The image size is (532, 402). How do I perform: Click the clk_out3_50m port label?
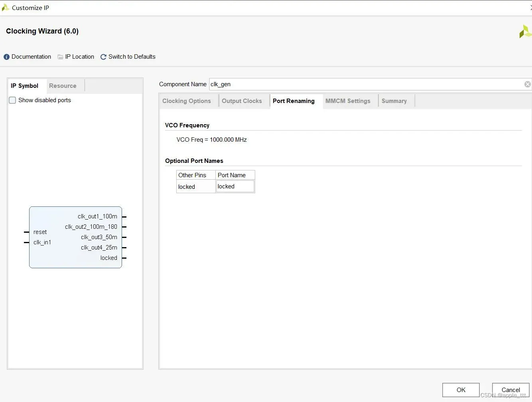99,237
